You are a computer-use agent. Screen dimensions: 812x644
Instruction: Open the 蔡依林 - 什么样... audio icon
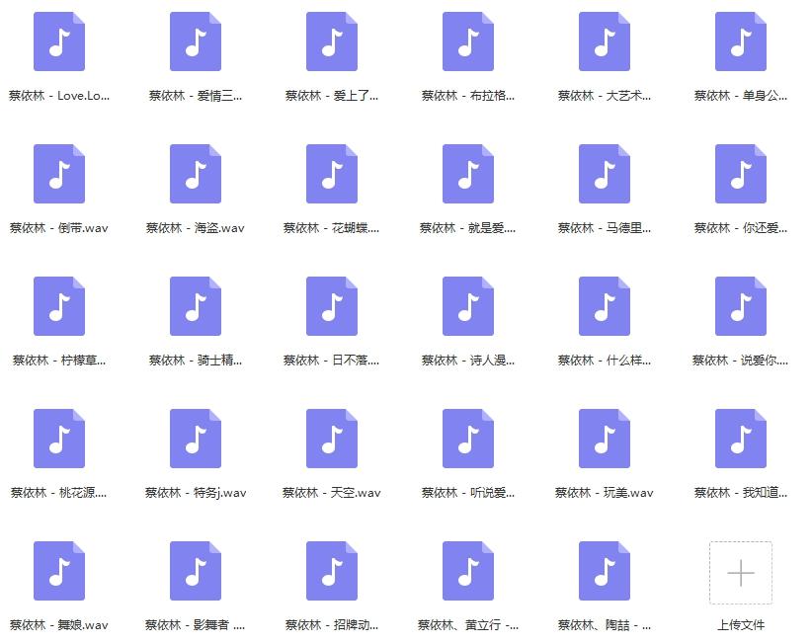pos(605,306)
